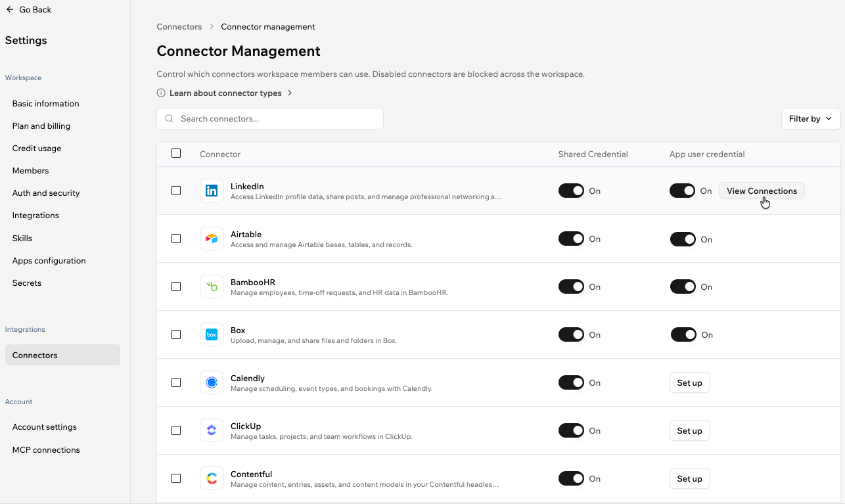845x504 pixels.
Task: Check the Calendly row checkbox
Action: pos(176,382)
